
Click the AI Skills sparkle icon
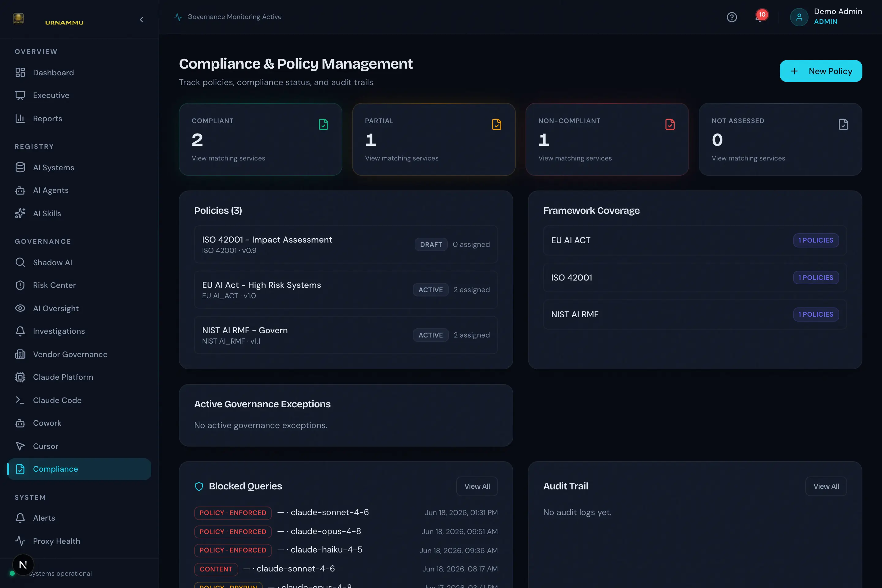pyautogui.click(x=20, y=213)
